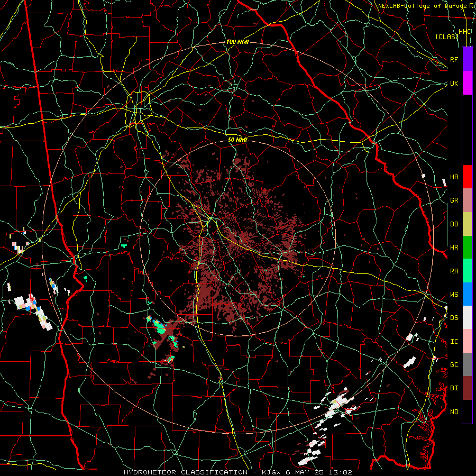Click the 6 MAY 25 date text
Viewport: 476px width, 476px height.
pyautogui.click(x=305, y=472)
